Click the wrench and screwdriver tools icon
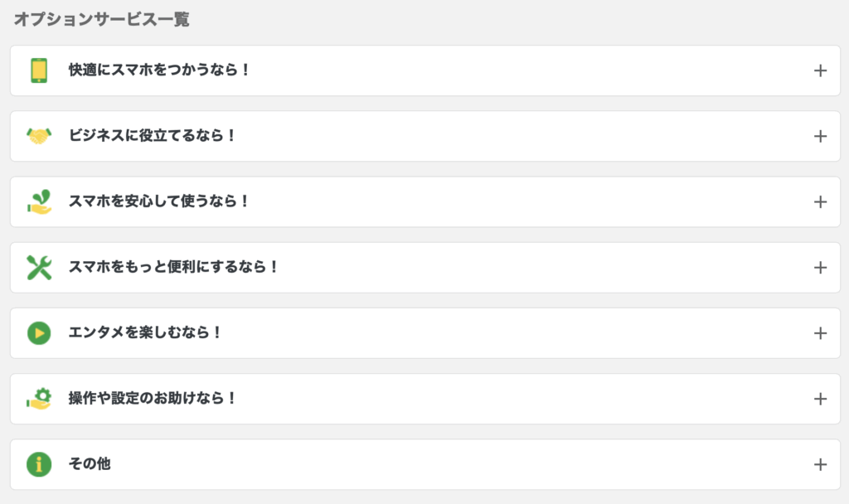The width and height of the screenshot is (849, 504). (39, 268)
